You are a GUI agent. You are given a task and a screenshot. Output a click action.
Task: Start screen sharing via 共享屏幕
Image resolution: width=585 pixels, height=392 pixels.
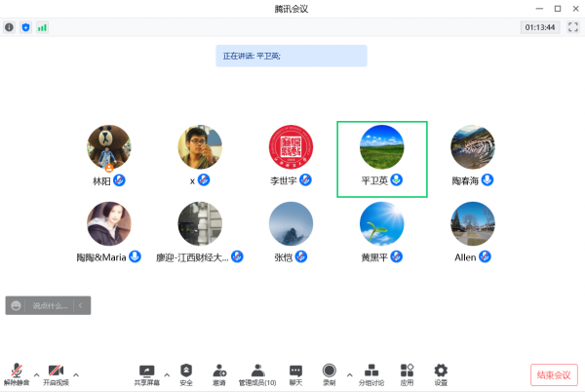(147, 372)
